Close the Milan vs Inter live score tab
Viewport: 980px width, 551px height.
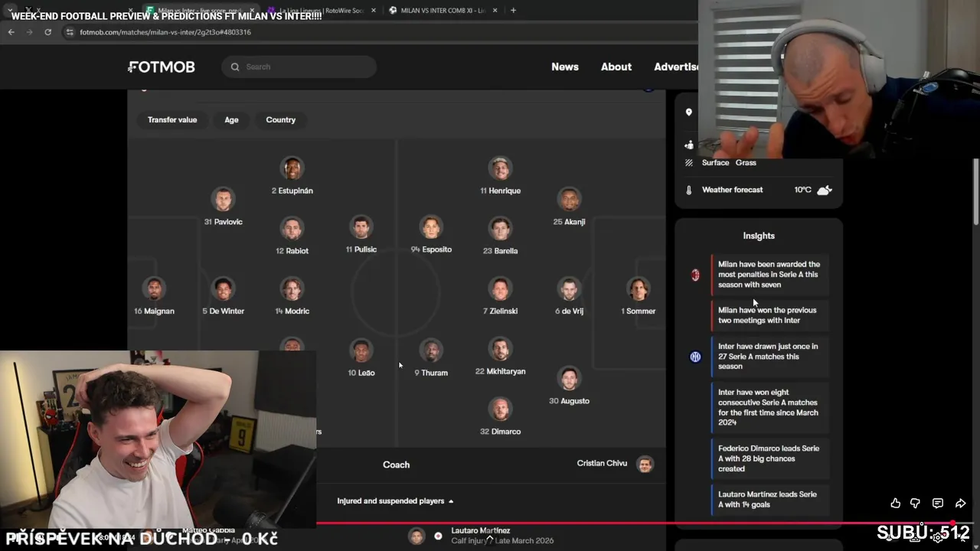coord(252,10)
